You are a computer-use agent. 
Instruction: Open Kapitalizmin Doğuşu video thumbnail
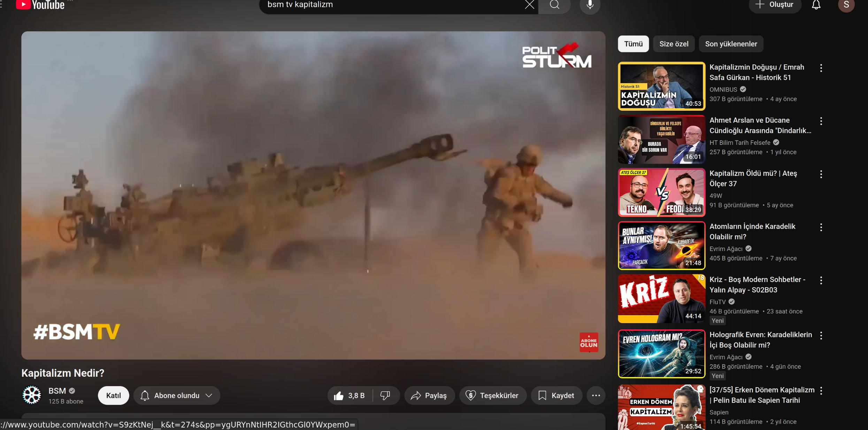point(661,86)
